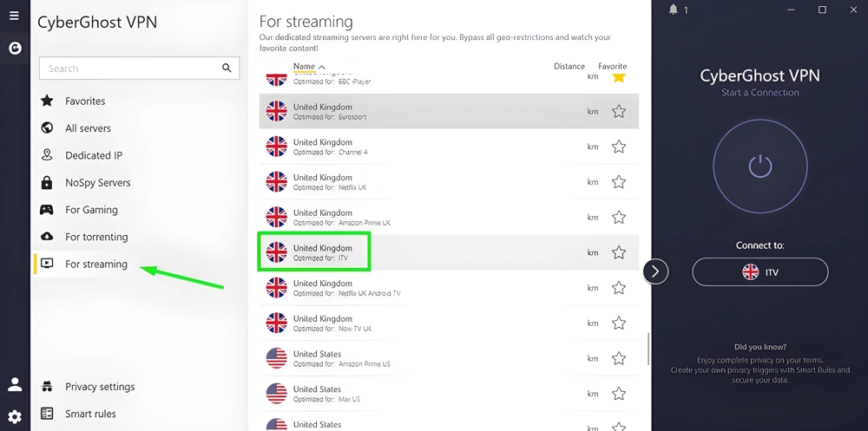
Task: Select UK server optimized for Netflix UK
Action: pos(449,182)
